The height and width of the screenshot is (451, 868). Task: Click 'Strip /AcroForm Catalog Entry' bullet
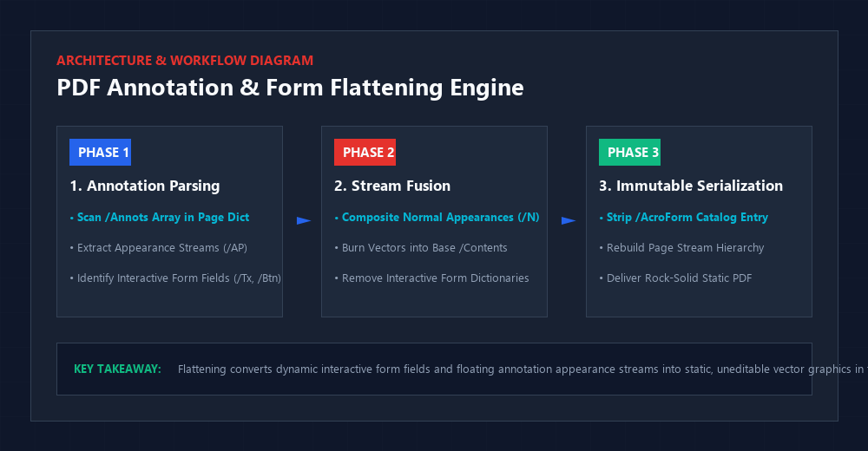coord(684,218)
